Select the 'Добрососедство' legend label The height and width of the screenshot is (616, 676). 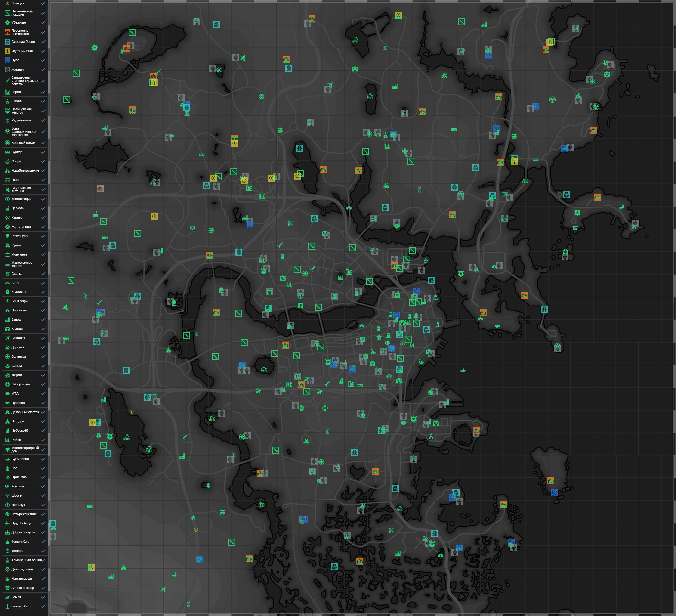click(24, 532)
